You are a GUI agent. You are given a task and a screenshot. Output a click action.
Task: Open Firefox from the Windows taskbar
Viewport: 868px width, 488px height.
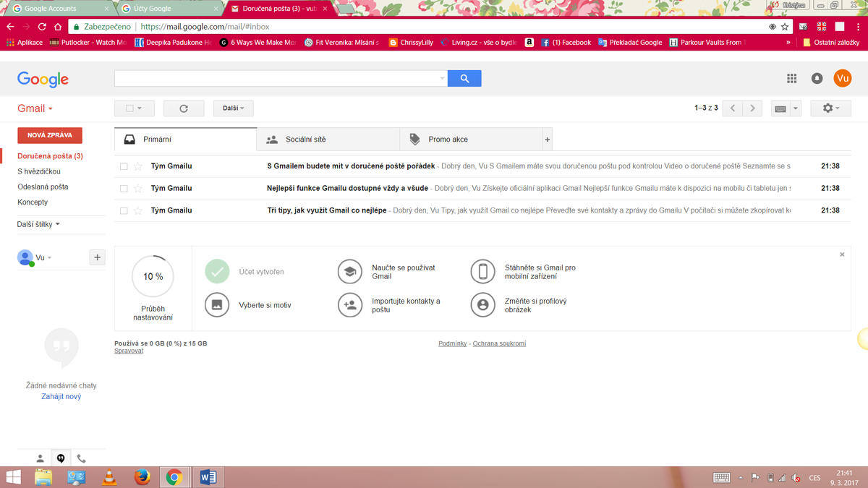pos(142,477)
